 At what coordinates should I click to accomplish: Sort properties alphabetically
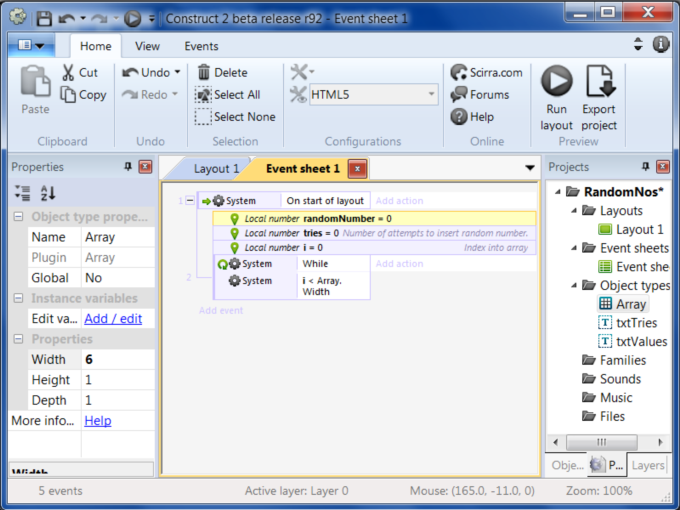tap(48, 193)
